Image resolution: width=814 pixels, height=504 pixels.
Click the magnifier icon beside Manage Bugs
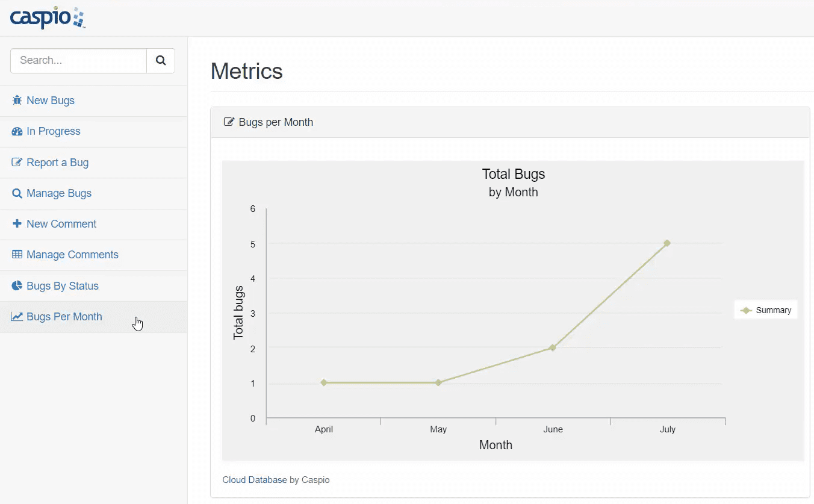click(17, 193)
